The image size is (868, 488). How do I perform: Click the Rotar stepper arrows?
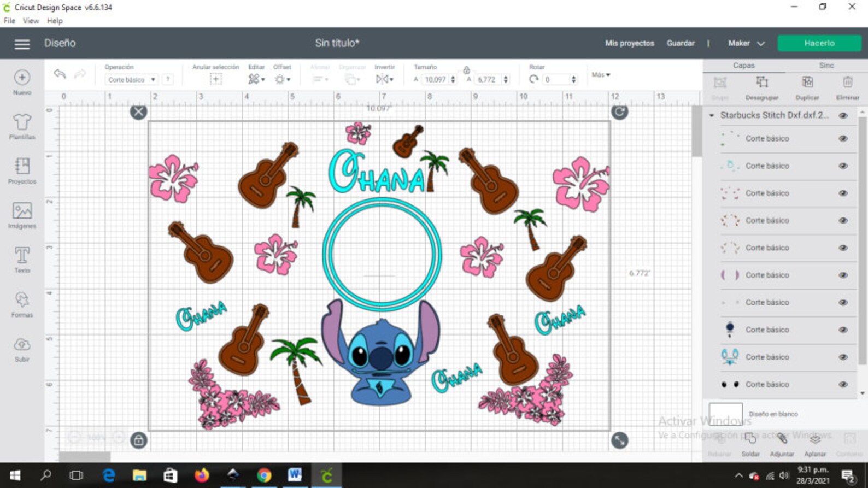point(573,80)
